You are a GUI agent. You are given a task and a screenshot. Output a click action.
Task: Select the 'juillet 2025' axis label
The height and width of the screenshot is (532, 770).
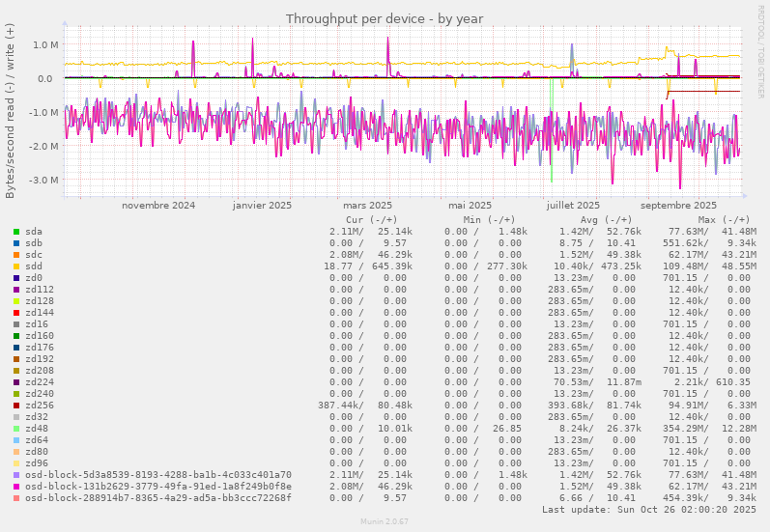(x=572, y=206)
